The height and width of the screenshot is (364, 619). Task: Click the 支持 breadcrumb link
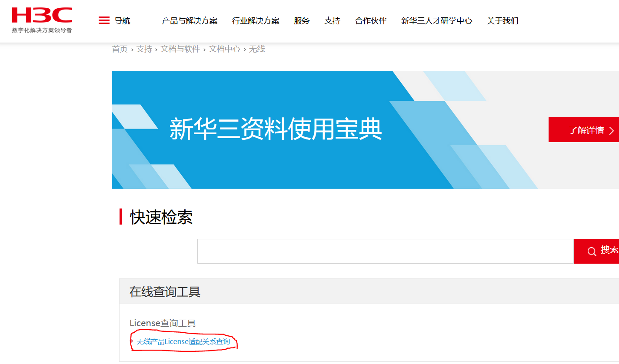pos(144,49)
